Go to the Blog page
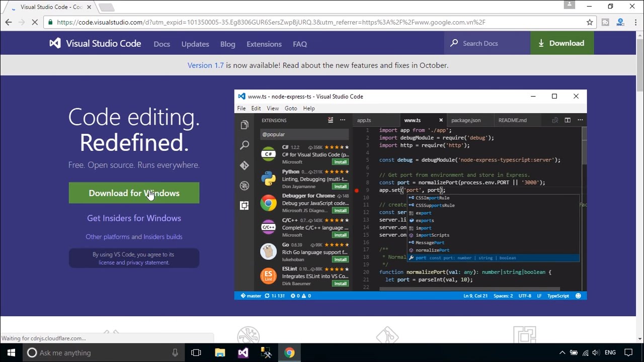This screenshot has height=362, width=644. [x=227, y=44]
